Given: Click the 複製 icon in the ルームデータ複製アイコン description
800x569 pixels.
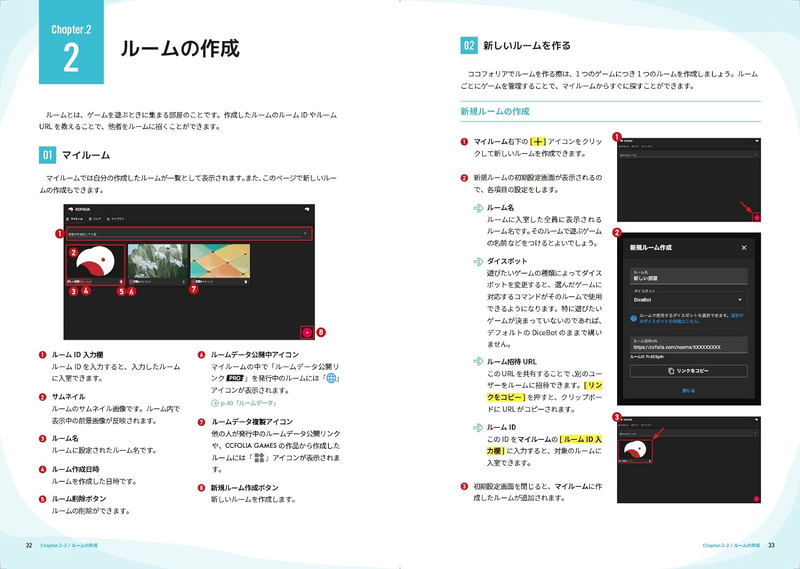Looking at the screenshot, I should pos(260,458).
